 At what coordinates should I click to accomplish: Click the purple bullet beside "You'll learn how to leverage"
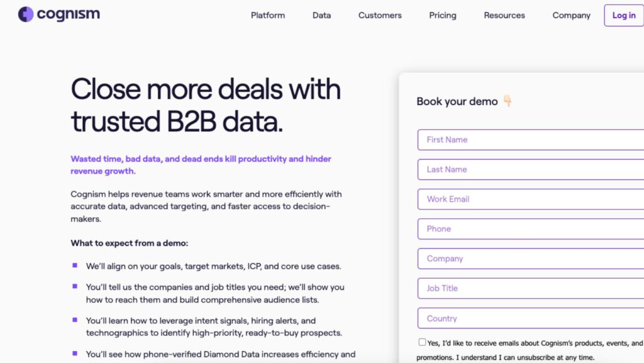pos(75,320)
